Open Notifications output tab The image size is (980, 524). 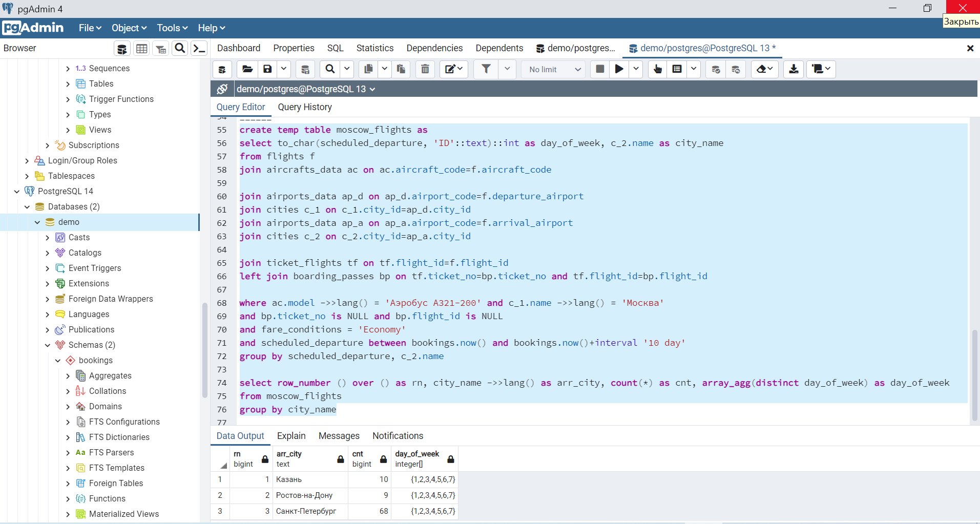[398, 436]
